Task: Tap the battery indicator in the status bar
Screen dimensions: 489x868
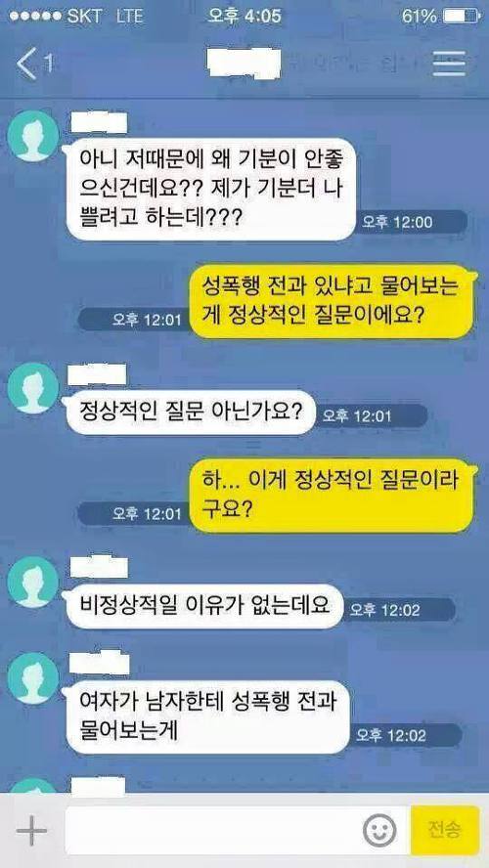Action: click(462, 17)
